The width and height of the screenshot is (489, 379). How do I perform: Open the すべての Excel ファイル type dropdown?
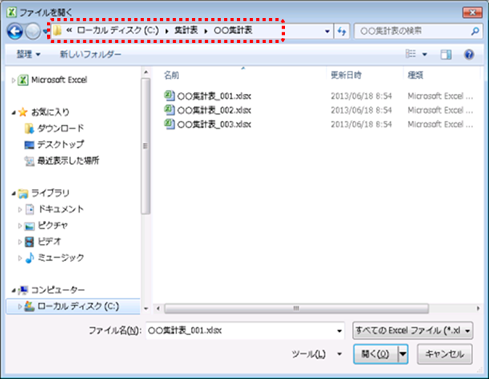(413, 331)
